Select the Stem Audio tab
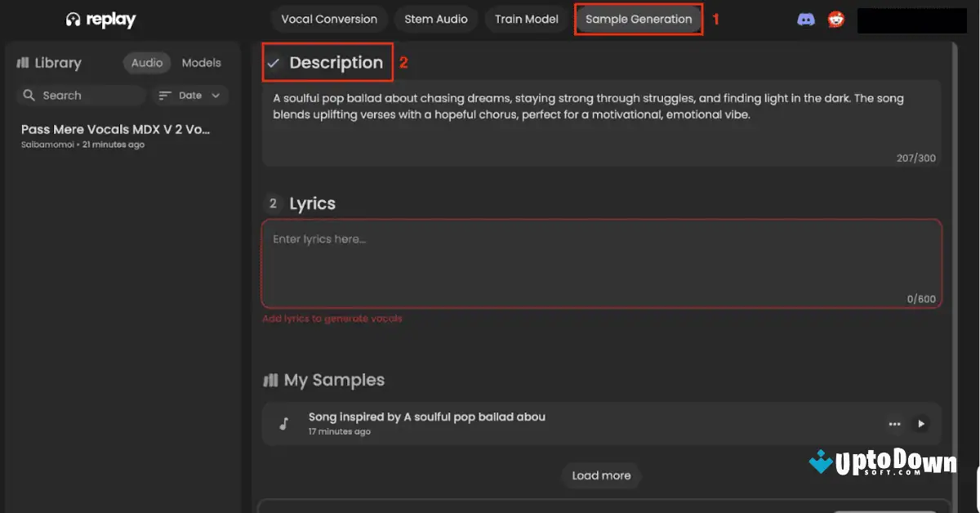Viewport: 980px width, 513px height. click(436, 19)
